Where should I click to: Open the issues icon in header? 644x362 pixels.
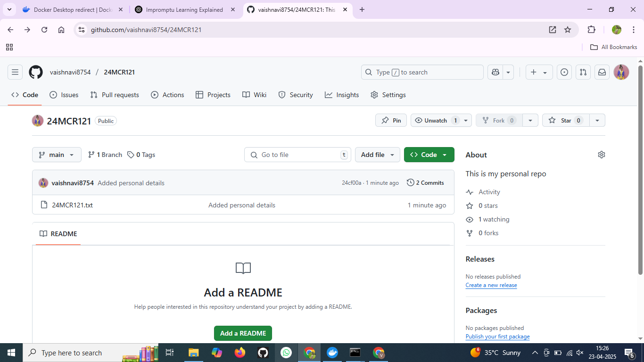(x=564, y=72)
